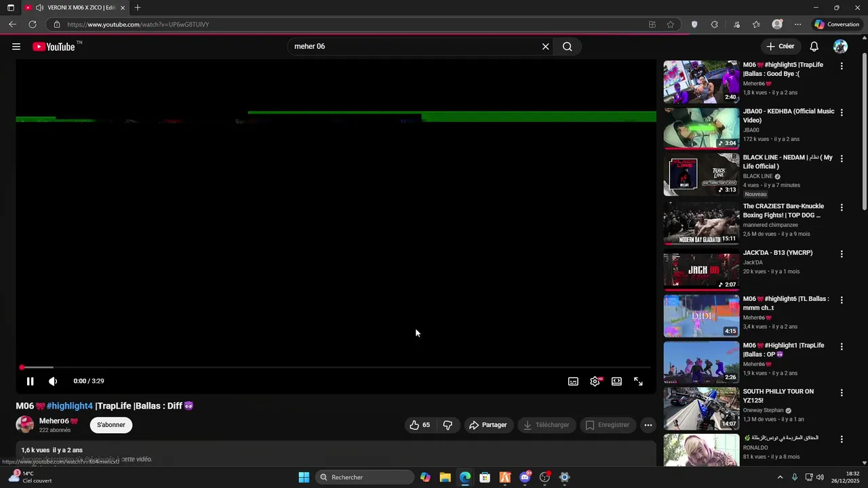The height and width of the screenshot is (488, 868).
Task: Open YouTube notifications bell
Action: (x=814, y=47)
